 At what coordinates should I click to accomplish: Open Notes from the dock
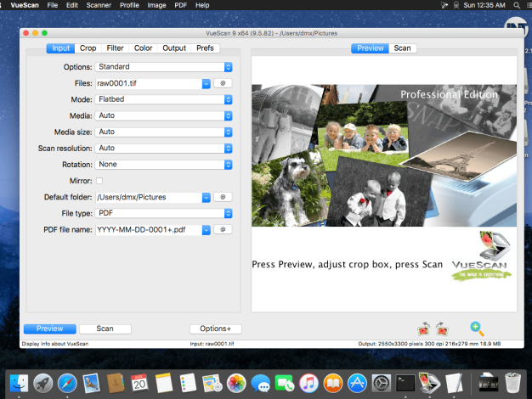[x=164, y=384]
